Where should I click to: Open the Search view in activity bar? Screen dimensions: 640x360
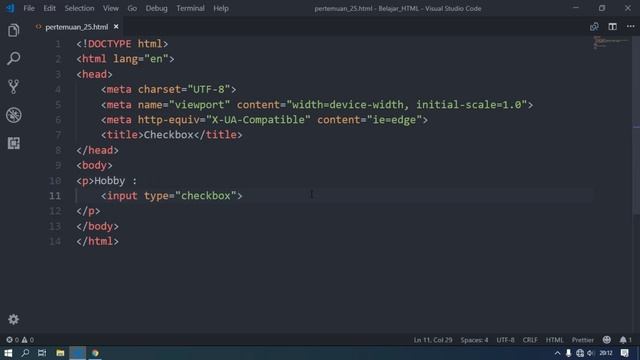point(13,58)
